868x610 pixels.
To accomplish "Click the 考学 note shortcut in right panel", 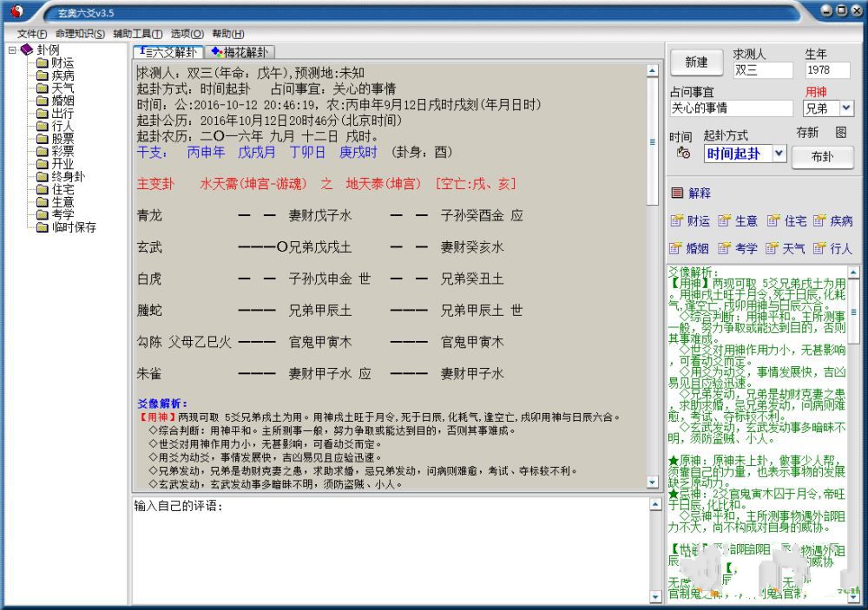I will point(738,248).
